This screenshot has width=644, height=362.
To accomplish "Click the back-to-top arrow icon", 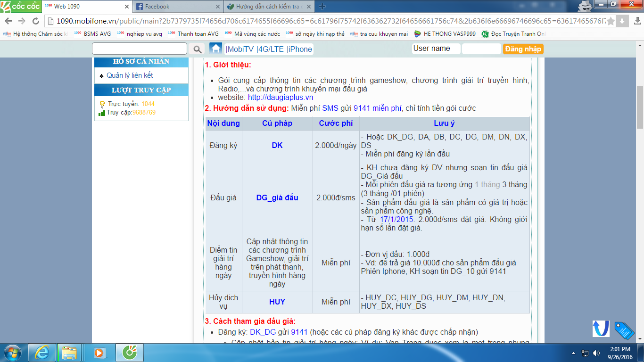I will (x=601, y=329).
